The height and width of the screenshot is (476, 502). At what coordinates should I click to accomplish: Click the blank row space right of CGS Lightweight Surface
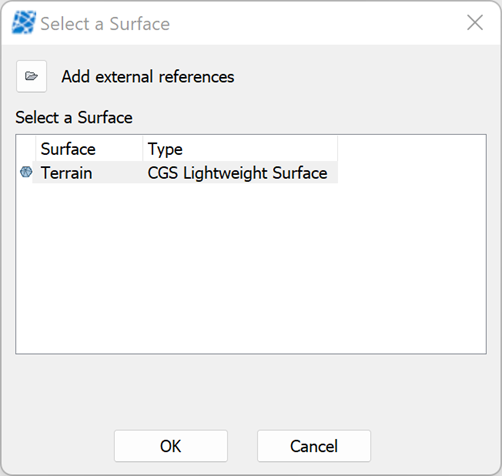[412, 172]
